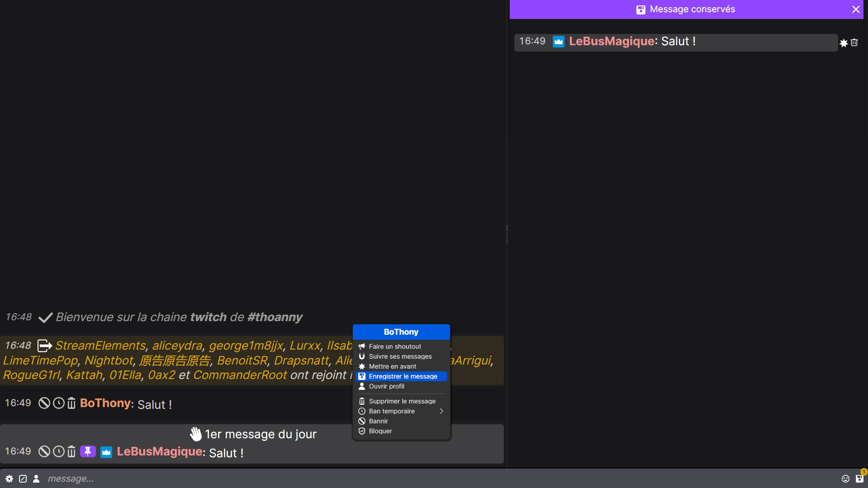Highlight the saved message with the star icon
Viewport: 868px width, 488px height.
[844, 43]
